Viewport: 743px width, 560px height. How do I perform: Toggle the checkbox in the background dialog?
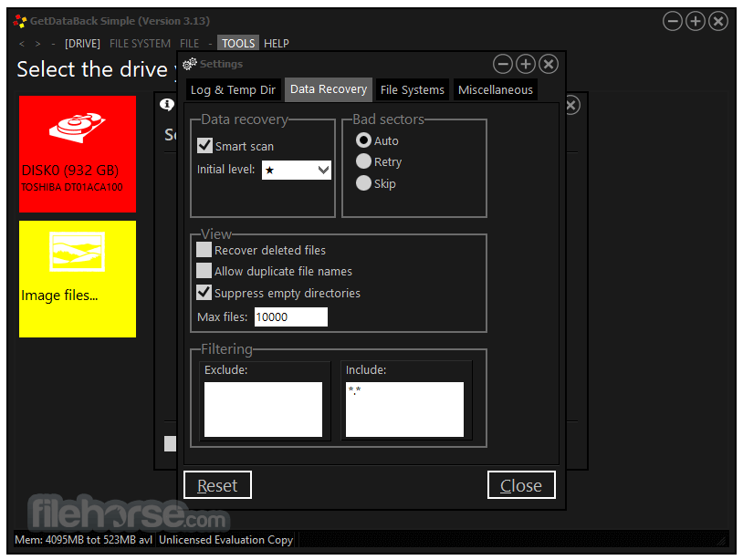pos(170,443)
